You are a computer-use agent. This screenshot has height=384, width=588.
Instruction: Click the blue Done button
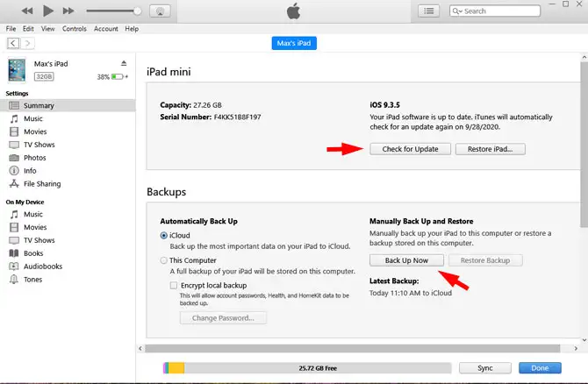coord(540,368)
